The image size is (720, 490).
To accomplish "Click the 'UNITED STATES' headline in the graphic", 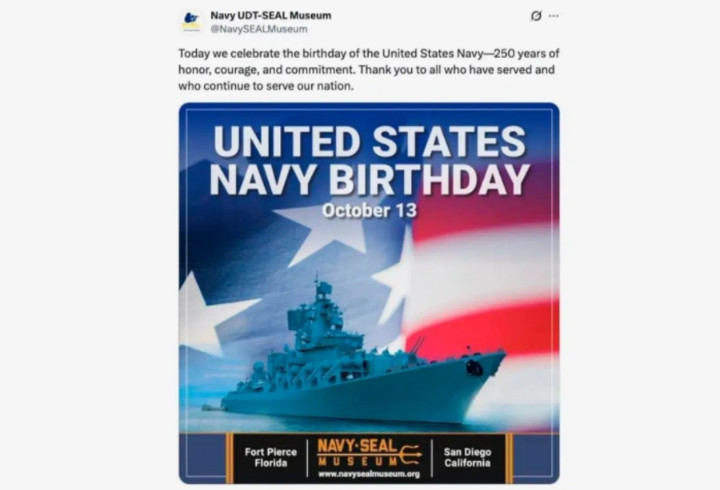I will coord(370,141).
